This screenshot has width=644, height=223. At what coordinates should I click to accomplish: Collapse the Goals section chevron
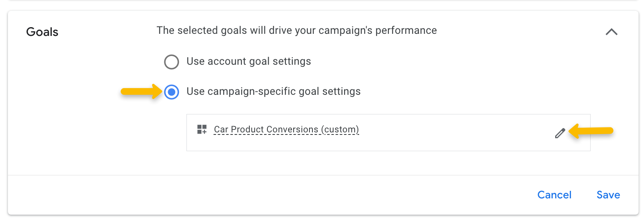pos(611,32)
